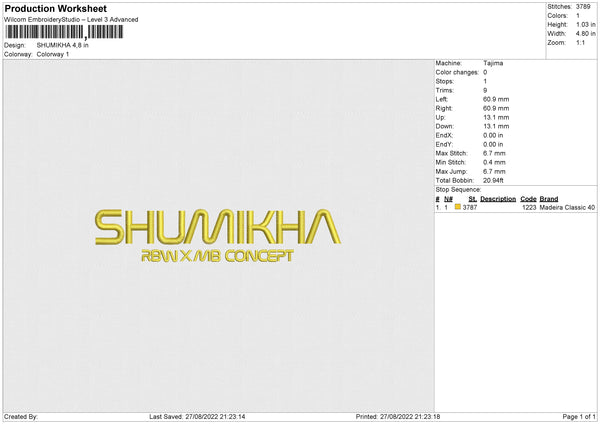Click the stitch count 3787 in stop sequence

470,207
